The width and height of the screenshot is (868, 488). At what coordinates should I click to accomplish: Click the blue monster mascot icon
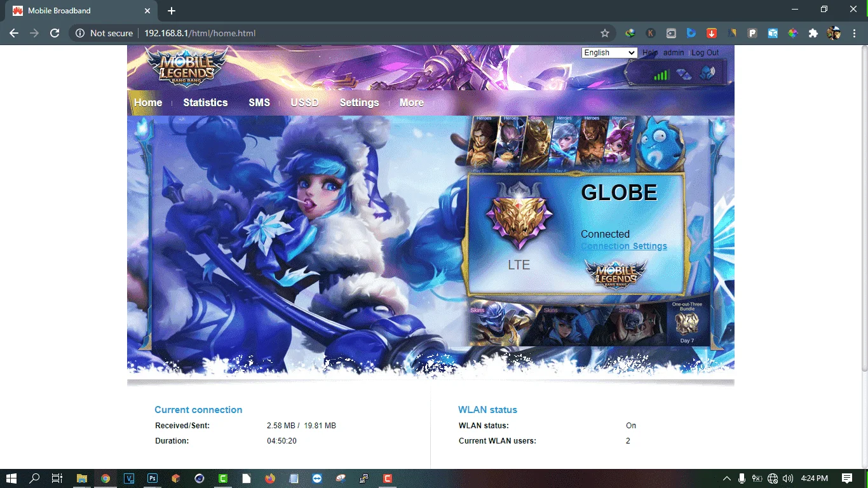[x=660, y=145]
